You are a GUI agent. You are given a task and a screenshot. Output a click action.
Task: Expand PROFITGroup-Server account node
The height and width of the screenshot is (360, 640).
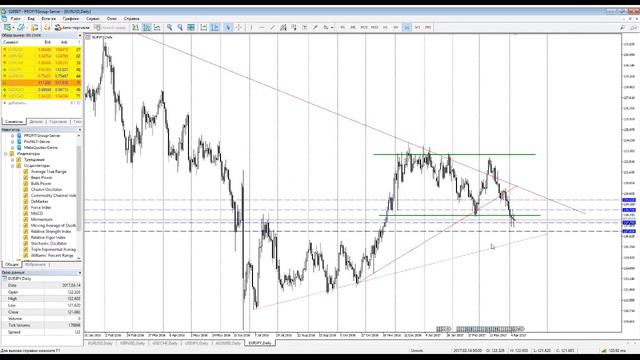13,136
